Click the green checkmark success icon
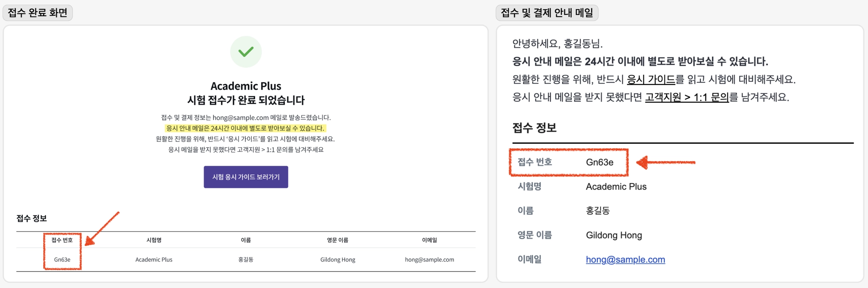 pyautogui.click(x=246, y=52)
